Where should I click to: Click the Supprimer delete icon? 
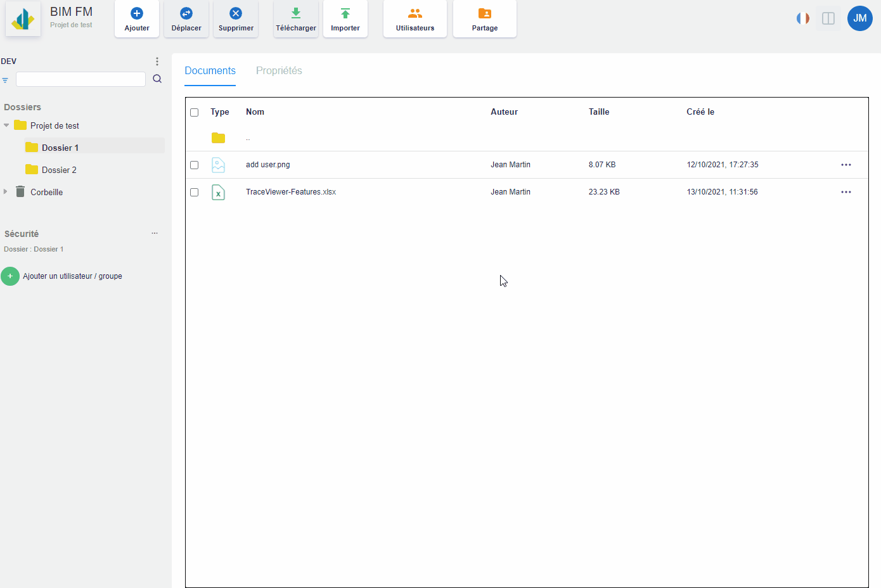point(236,13)
